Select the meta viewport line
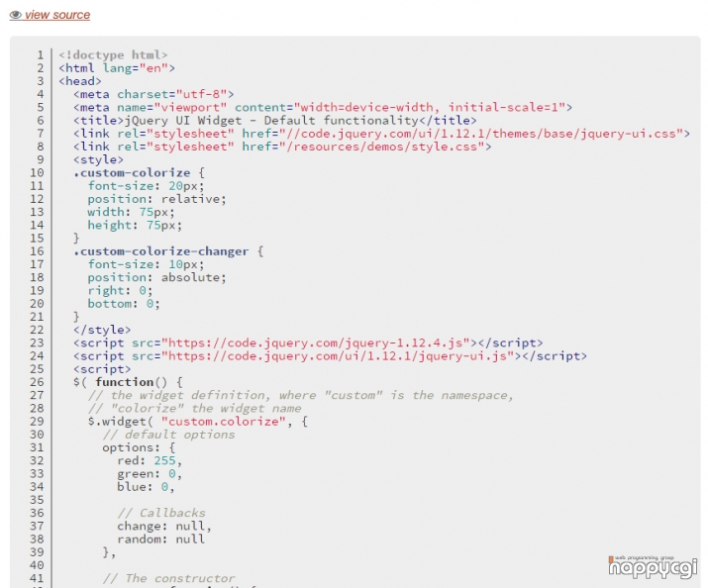 [x=323, y=107]
